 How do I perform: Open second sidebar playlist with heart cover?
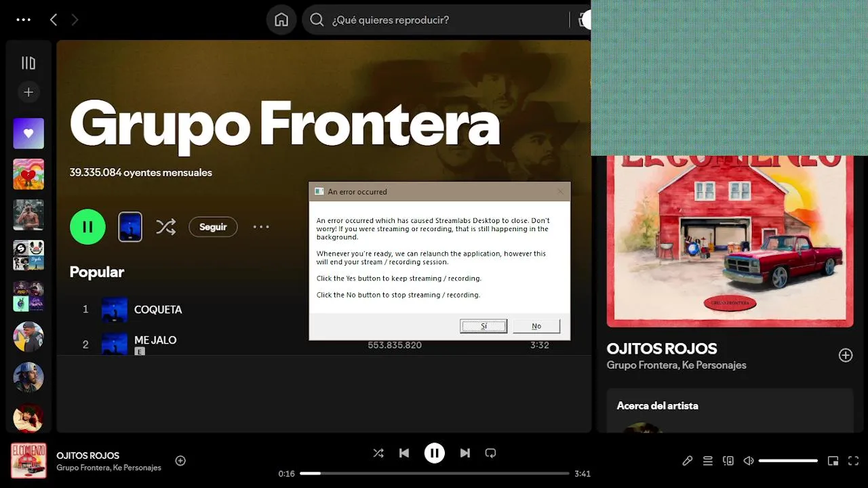coord(28,174)
